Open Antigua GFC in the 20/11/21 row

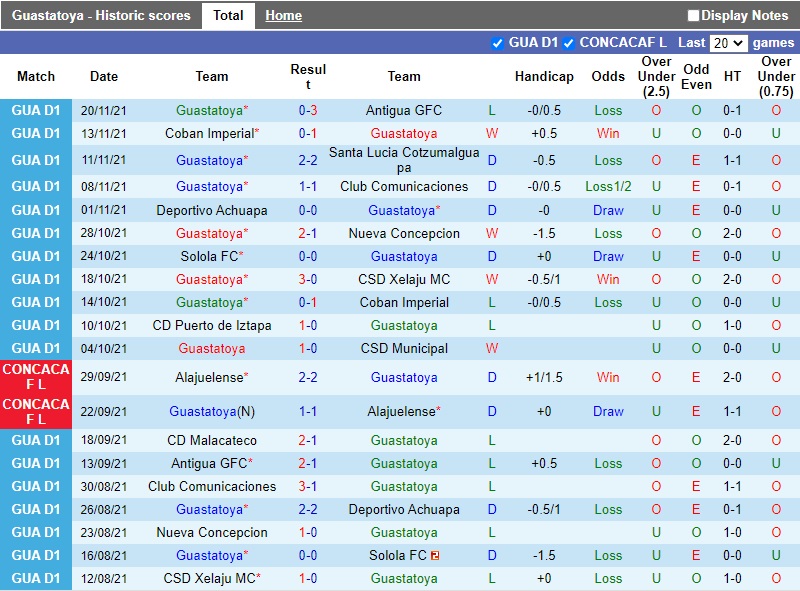404,110
